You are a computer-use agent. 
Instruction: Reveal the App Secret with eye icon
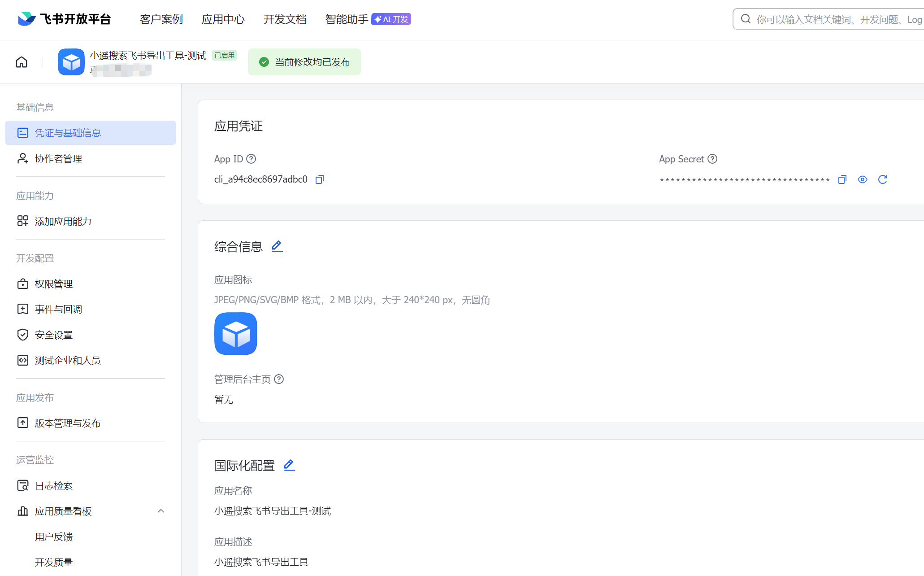point(862,179)
